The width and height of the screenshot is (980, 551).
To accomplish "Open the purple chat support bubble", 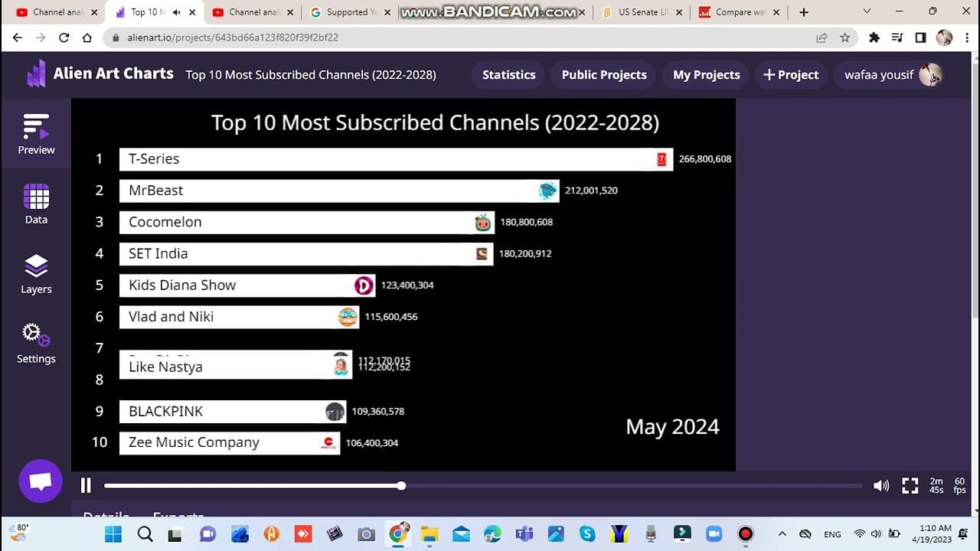I will click(x=41, y=481).
